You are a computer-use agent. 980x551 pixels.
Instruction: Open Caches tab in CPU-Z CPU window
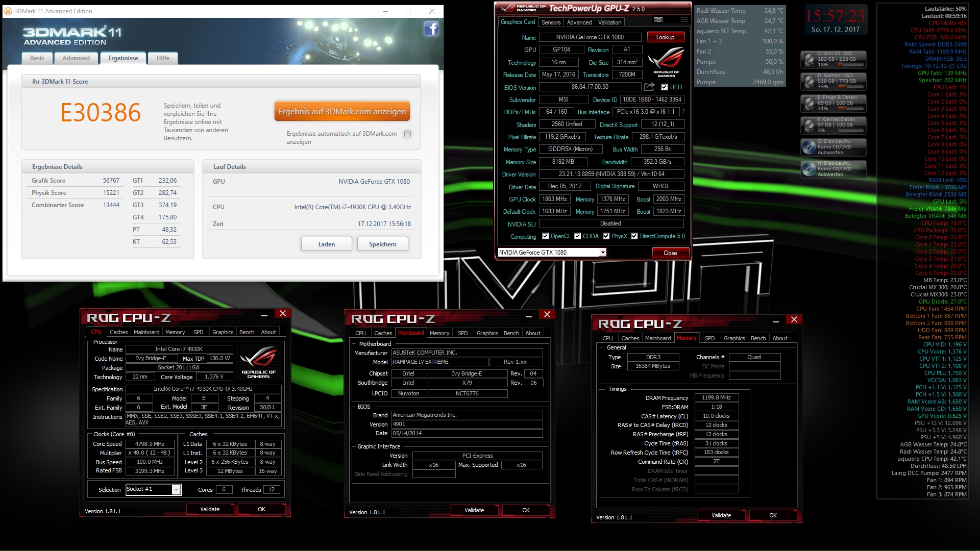click(x=118, y=332)
